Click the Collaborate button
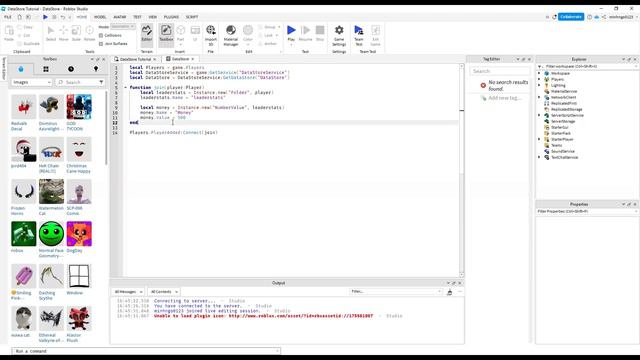 [x=571, y=17]
